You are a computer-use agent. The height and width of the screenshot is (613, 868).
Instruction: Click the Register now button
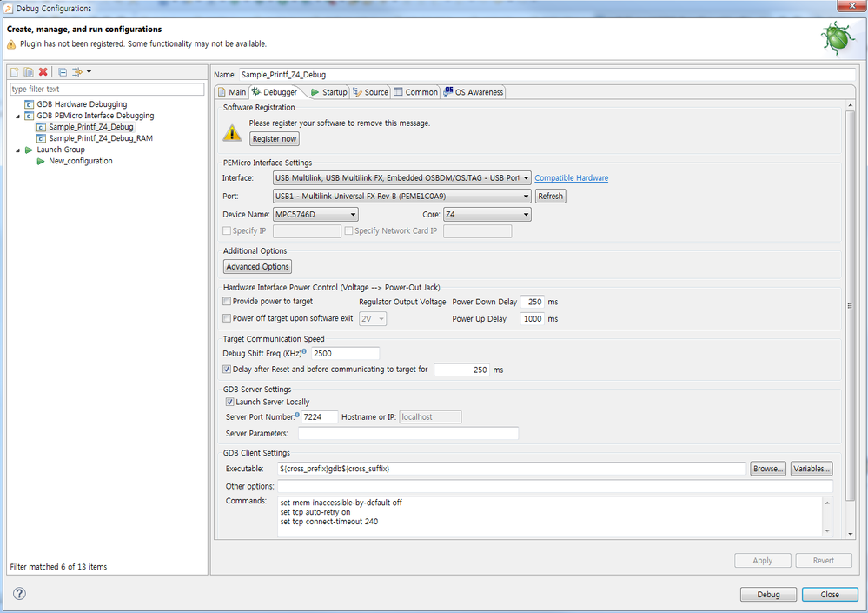[275, 139]
